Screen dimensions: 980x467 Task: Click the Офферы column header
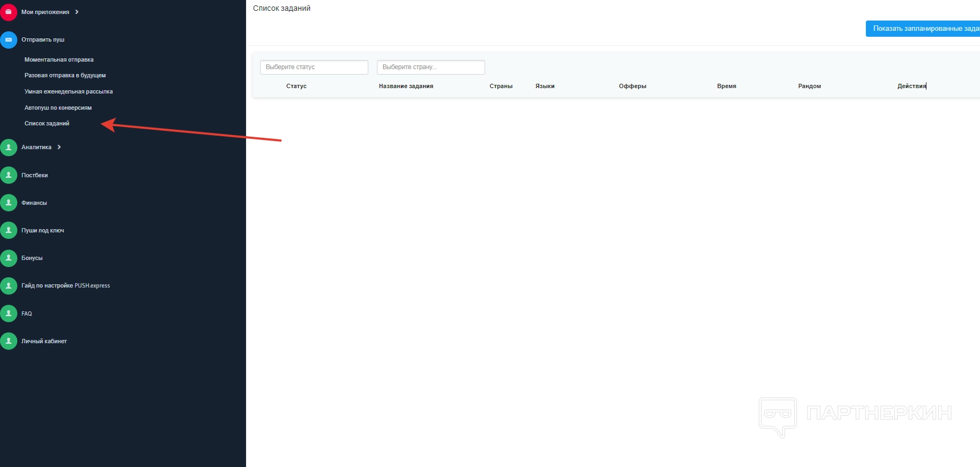[x=633, y=86]
